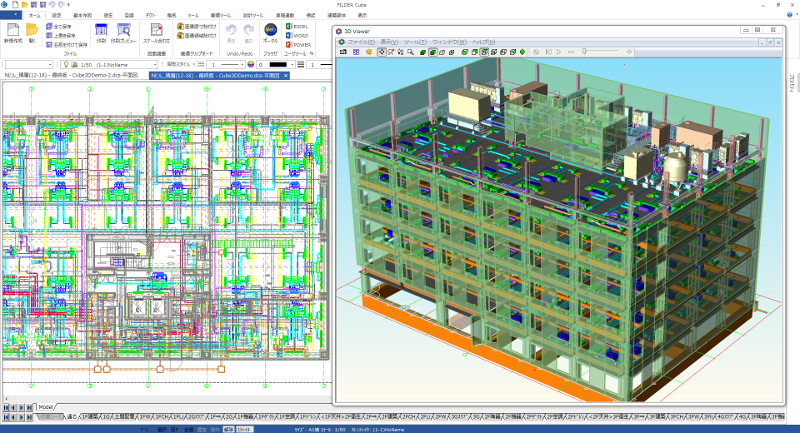Expand the line style dropdown
The image size is (800, 433).
(x=241, y=64)
